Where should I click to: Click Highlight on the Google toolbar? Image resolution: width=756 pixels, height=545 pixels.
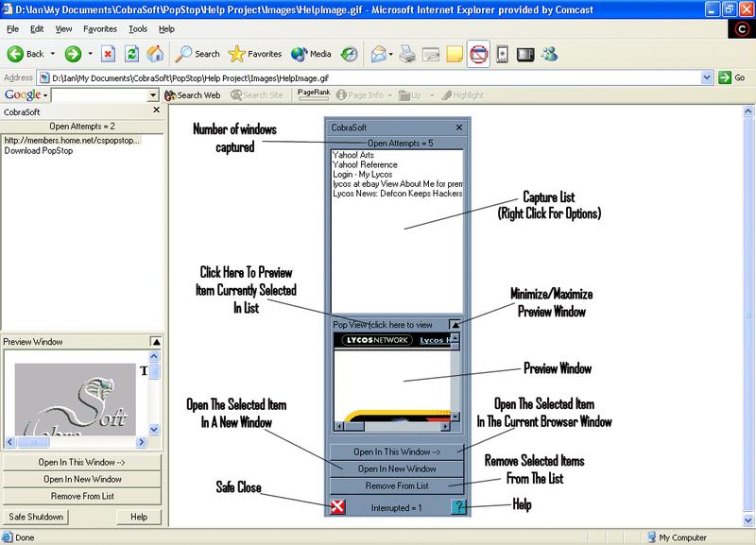462,95
